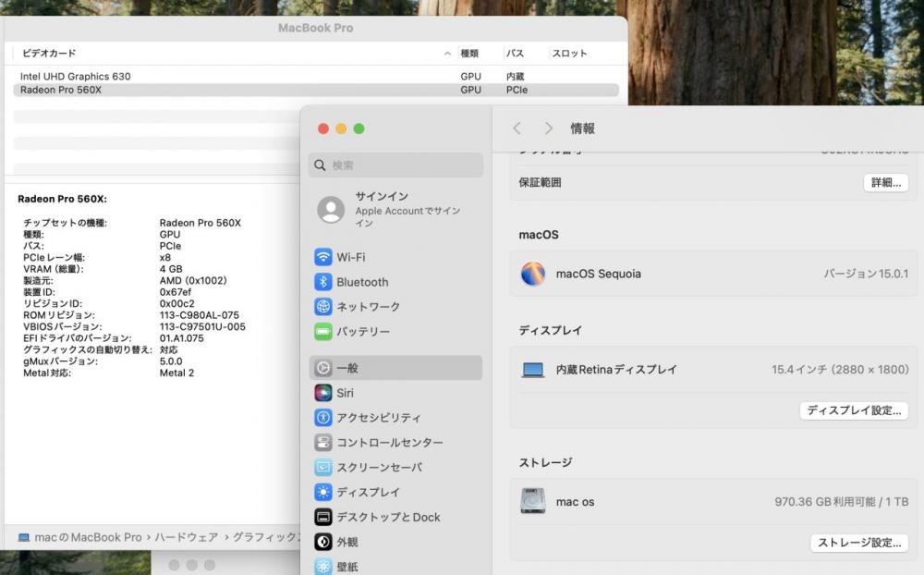Click the 情報 page title
This screenshot has width=924, height=575.
click(x=582, y=128)
